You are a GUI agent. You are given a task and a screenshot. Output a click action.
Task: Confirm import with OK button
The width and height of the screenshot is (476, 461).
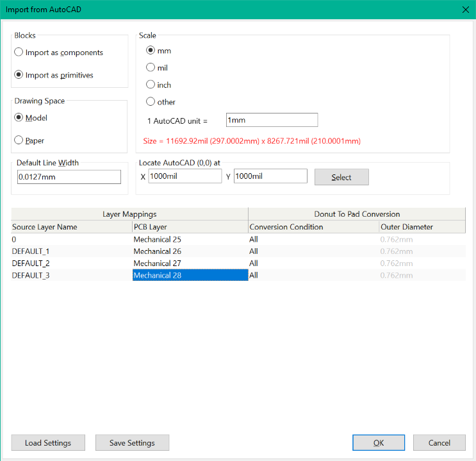pos(378,443)
